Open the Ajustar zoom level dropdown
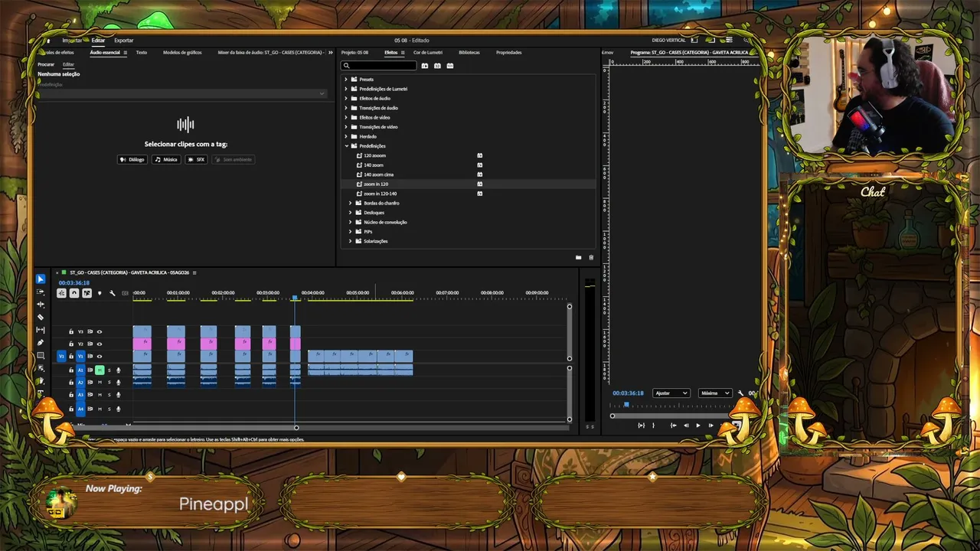The height and width of the screenshot is (551, 980). point(671,393)
